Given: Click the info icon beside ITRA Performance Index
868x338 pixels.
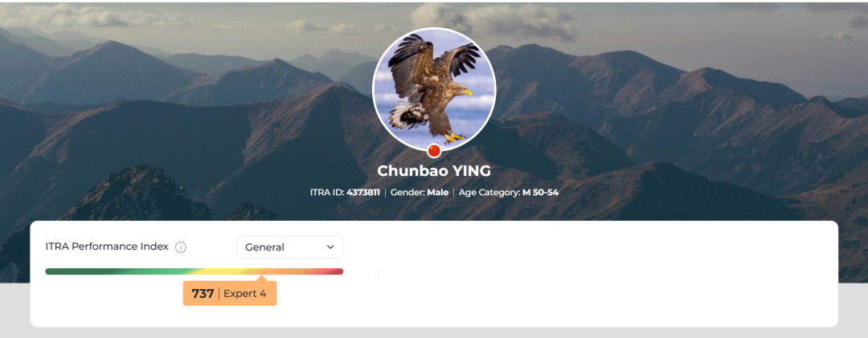Looking at the screenshot, I should (181, 247).
